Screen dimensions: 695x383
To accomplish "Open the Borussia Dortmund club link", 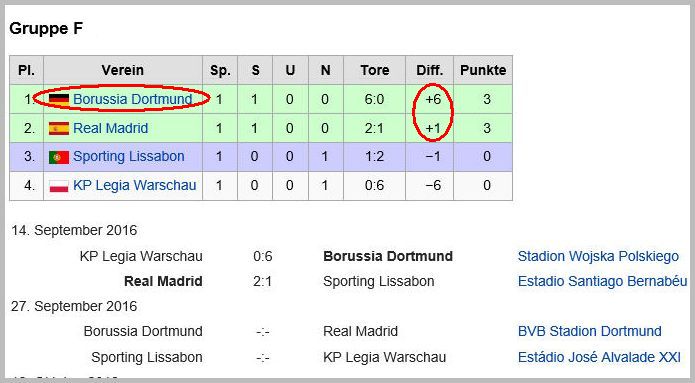I will [133, 99].
